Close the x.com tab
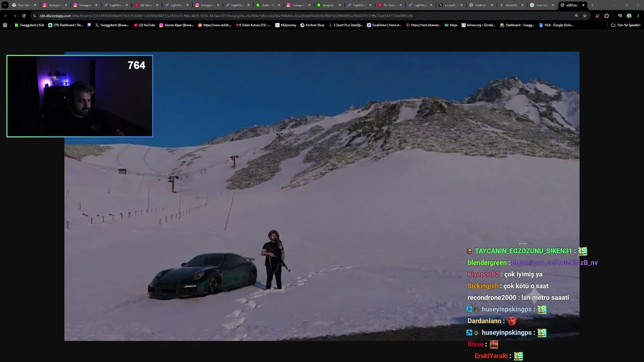The width and height of the screenshot is (644, 362). 461,5
